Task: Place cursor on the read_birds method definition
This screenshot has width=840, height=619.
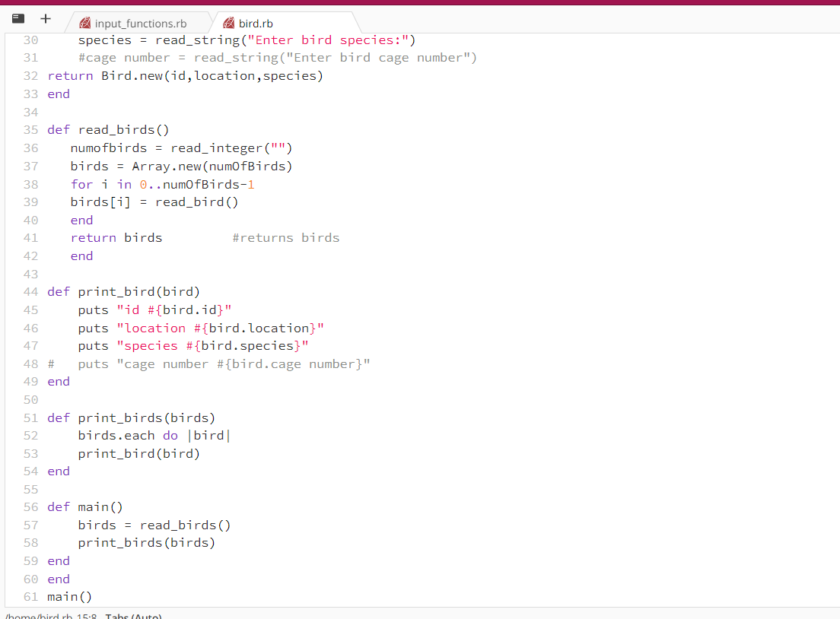Action: point(122,129)
